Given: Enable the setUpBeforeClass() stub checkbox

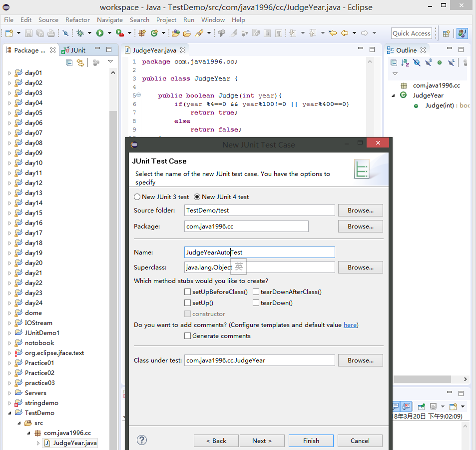Looking at the screenshot, I should tap(187, 292).
